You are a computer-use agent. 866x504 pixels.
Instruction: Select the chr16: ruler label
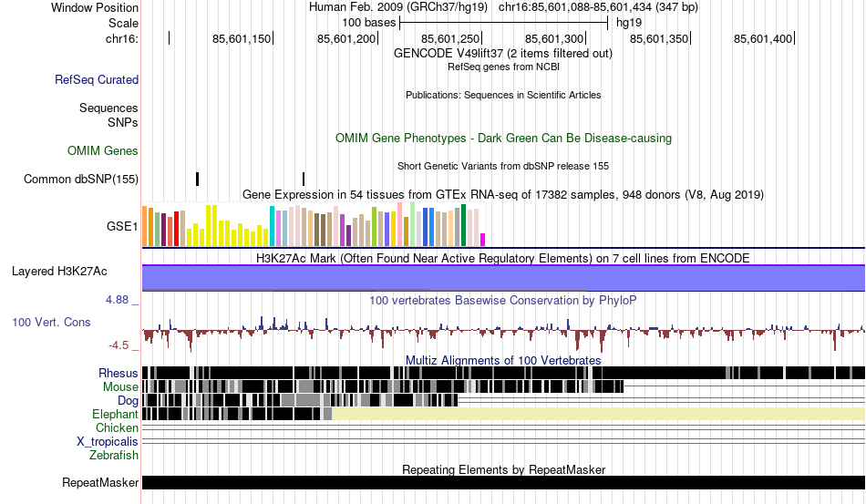coord(121,38)
